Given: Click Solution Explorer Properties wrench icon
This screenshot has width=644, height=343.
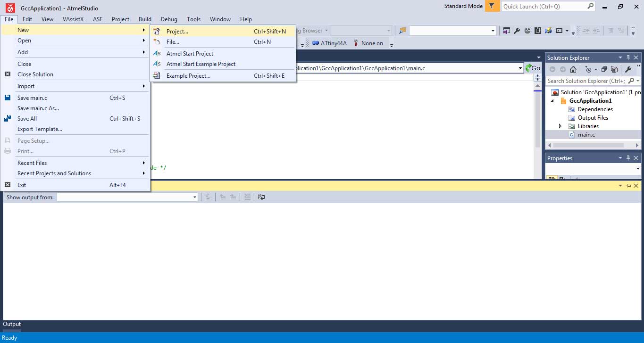Looking at the screenshot, I should tap(628, 69).
